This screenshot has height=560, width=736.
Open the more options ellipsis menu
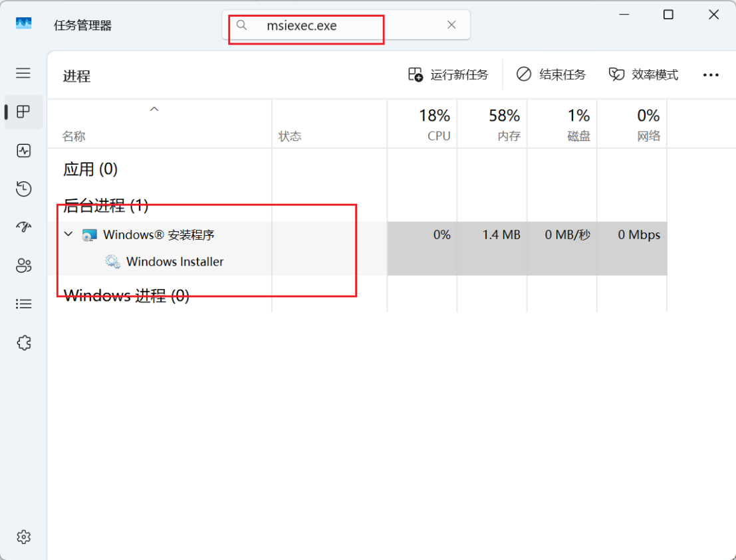pyautogui.click(x=711, y=75)
